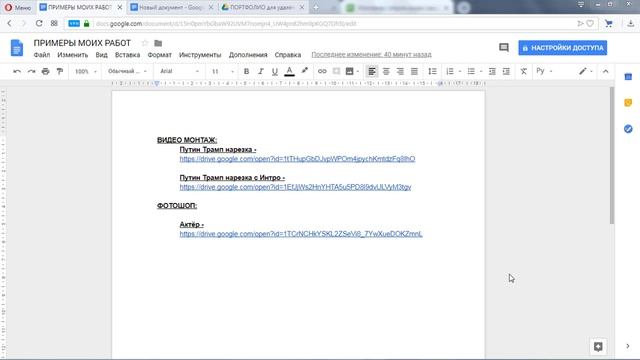
Task: Click the Explore button at bottom right
Action: click(x=598, y=347)
